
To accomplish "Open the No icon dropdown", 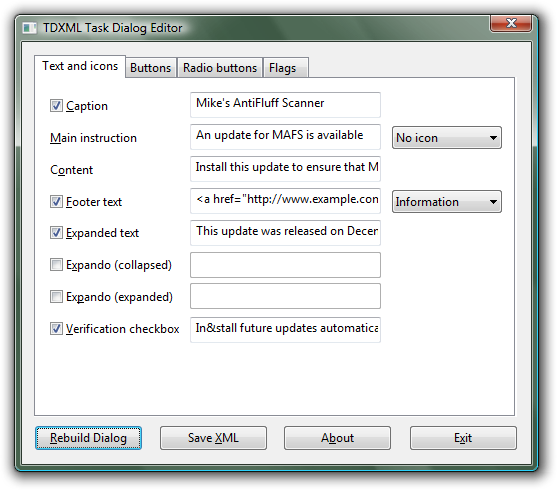I will click(447, 138).
